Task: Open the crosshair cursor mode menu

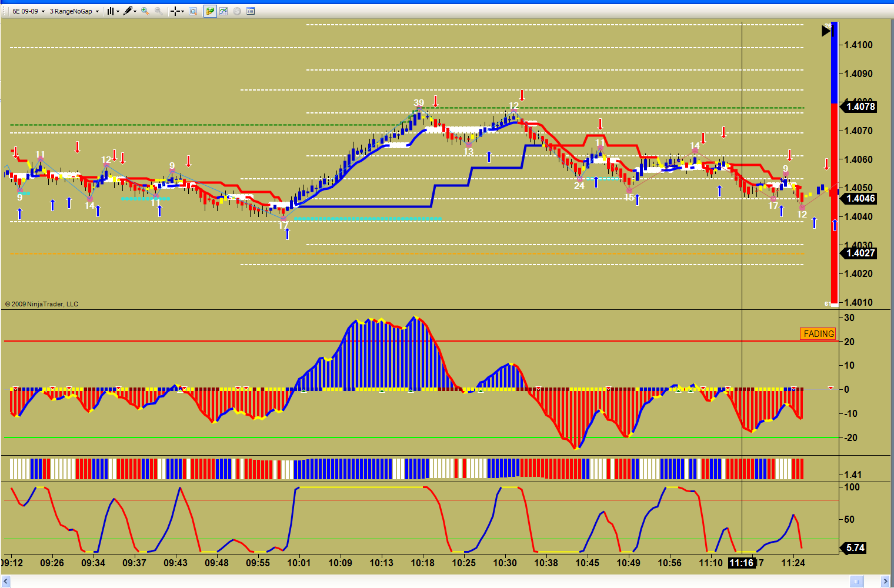Action: point(177,11)
